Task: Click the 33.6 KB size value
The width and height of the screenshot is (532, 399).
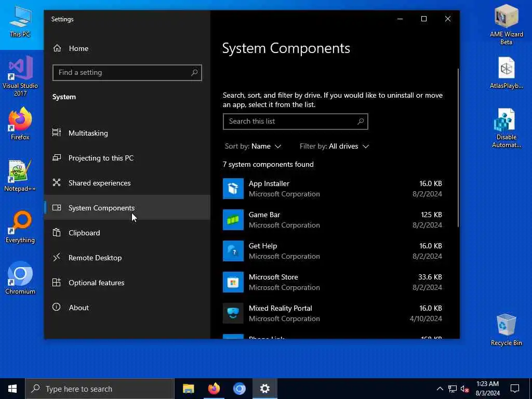Action: pos(430,277)
